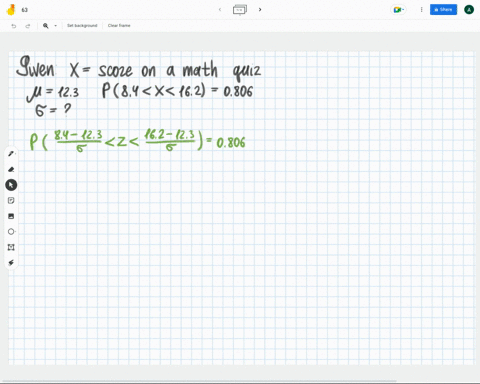Screen dimensions: 480x384
Task: Click the zoom magnifier icon
Action: 46,26
